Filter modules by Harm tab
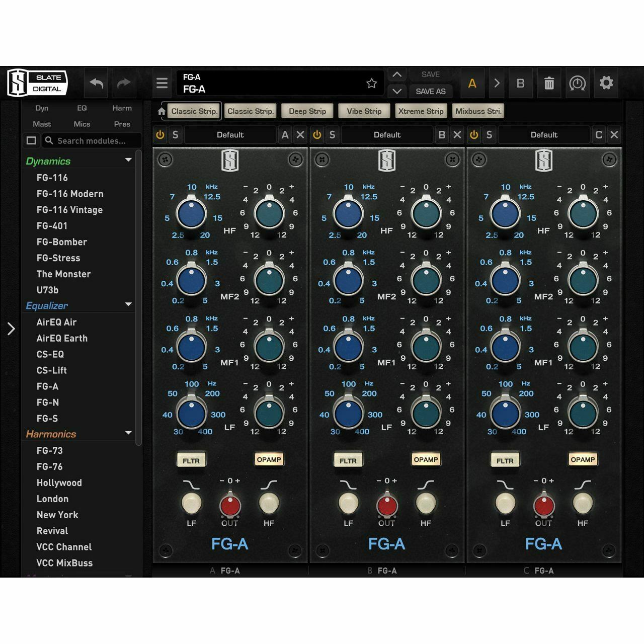The image size is (644, 644). 122,108
